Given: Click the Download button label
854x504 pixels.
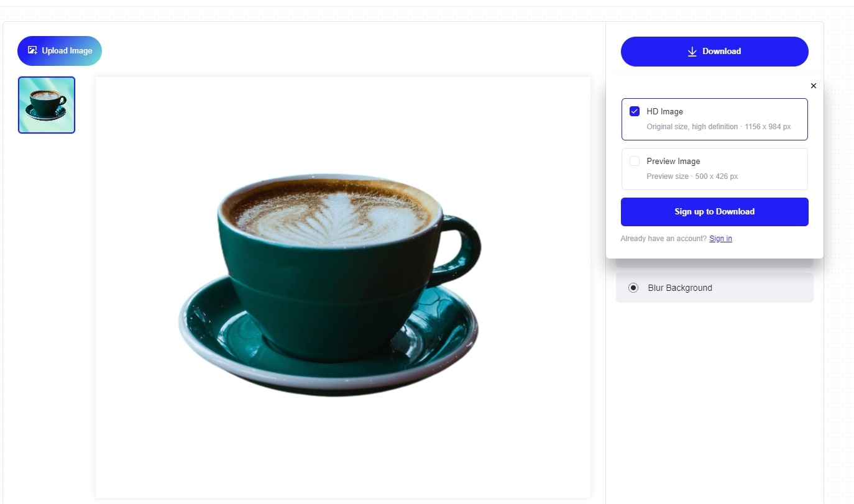Looking at the screenshot, I should (x=722, y=52).
